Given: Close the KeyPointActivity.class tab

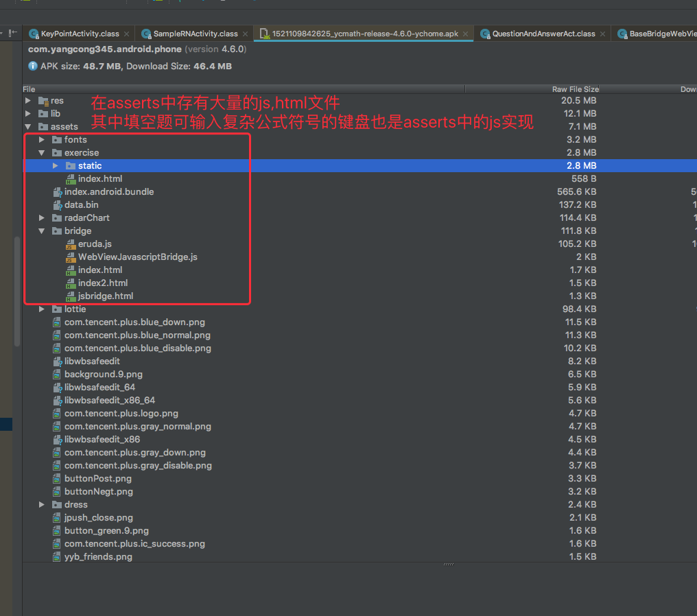Looking at the screenshot, I should [127, 34].
